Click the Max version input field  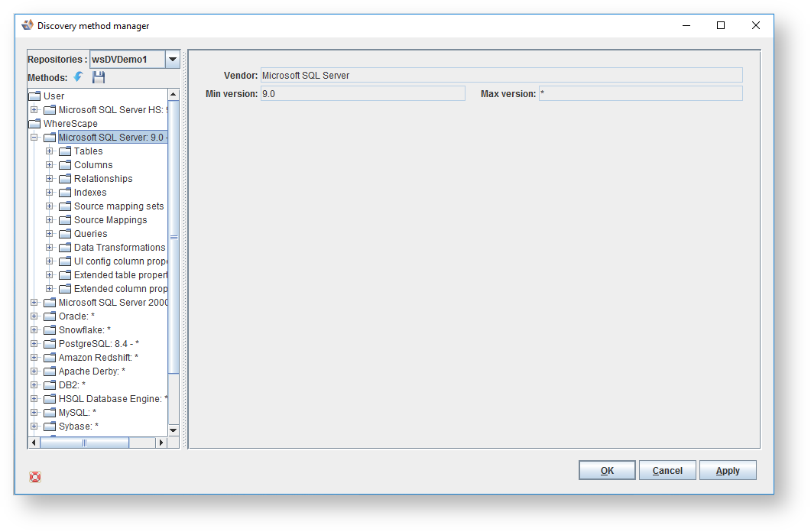[x=641, y=93]
